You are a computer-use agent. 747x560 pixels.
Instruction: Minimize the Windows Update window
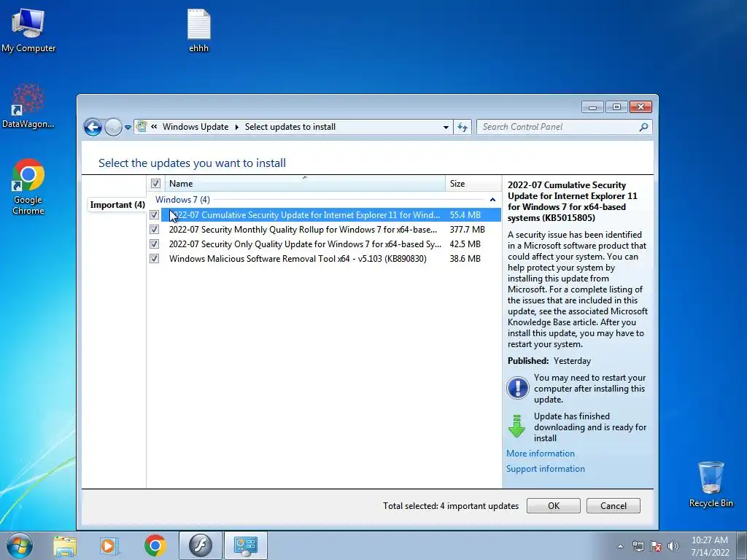click(592, 107)
